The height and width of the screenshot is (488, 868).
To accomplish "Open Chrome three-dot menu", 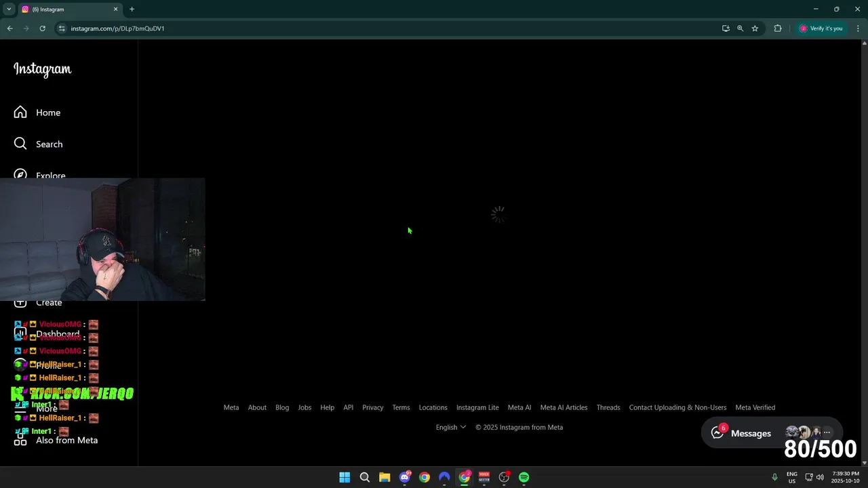I will coord(858,28).
